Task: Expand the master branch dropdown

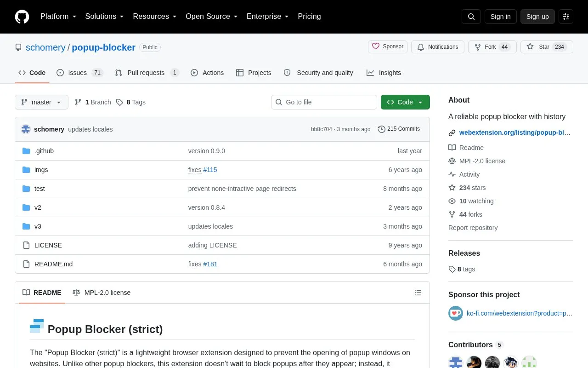Action: [x=41, y=102]
